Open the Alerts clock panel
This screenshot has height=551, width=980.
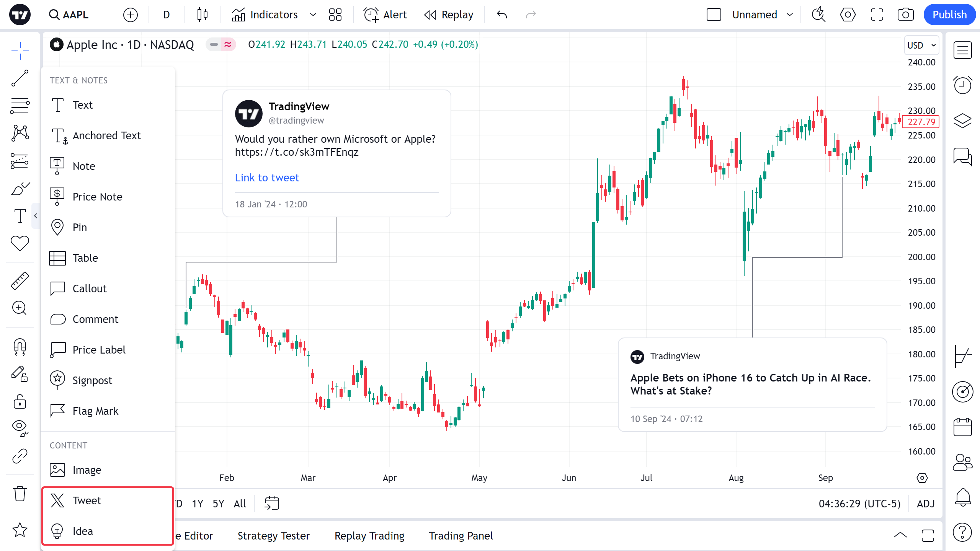pyautogui.click(x=962, y=85)
